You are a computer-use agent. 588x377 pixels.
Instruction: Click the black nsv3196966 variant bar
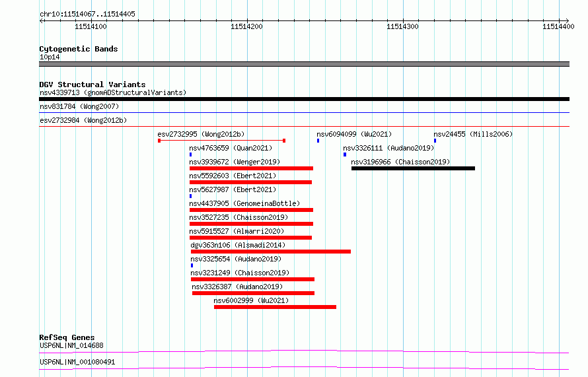413,168
